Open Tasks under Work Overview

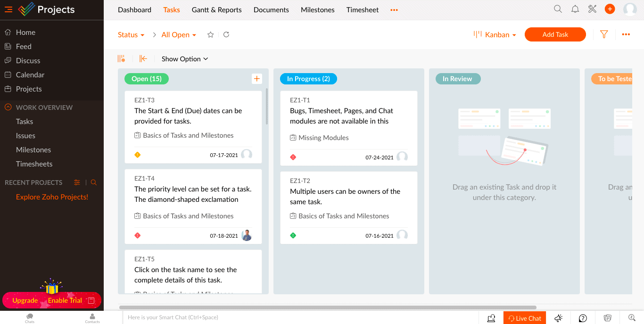tap(25, 121)
